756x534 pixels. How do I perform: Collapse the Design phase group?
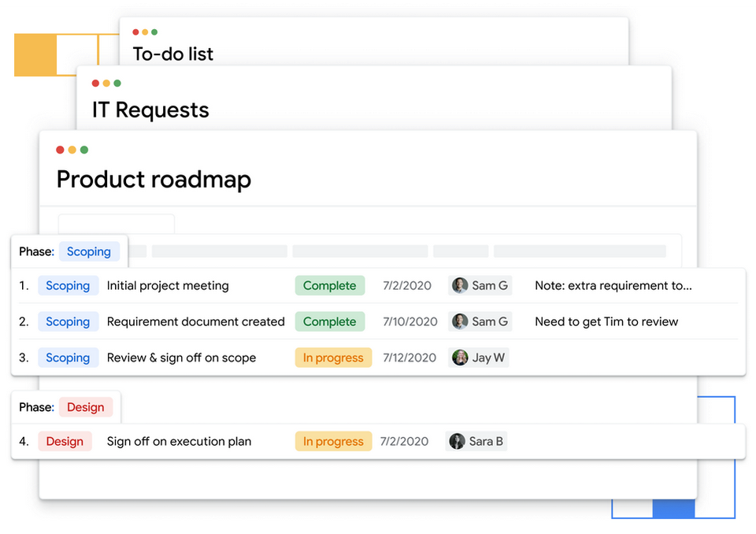tap(36, 407)
